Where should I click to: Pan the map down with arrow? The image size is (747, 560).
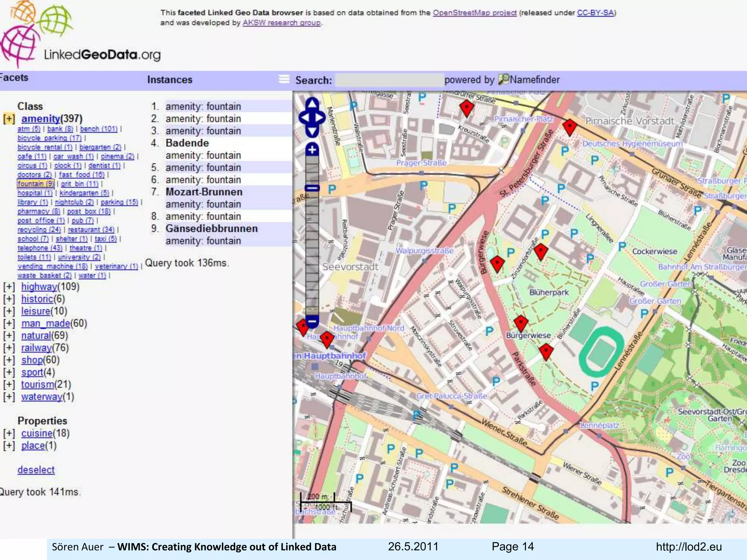coord(312,131)
